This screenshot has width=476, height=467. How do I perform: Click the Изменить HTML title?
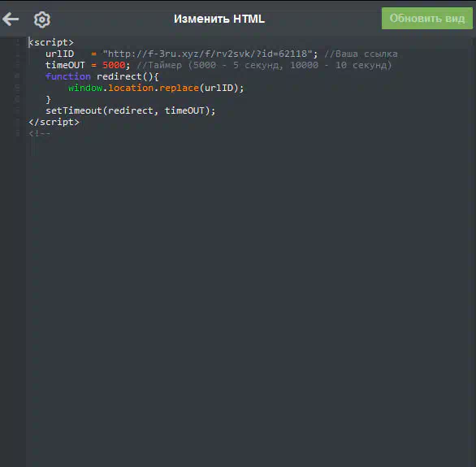tap(219, 19)
